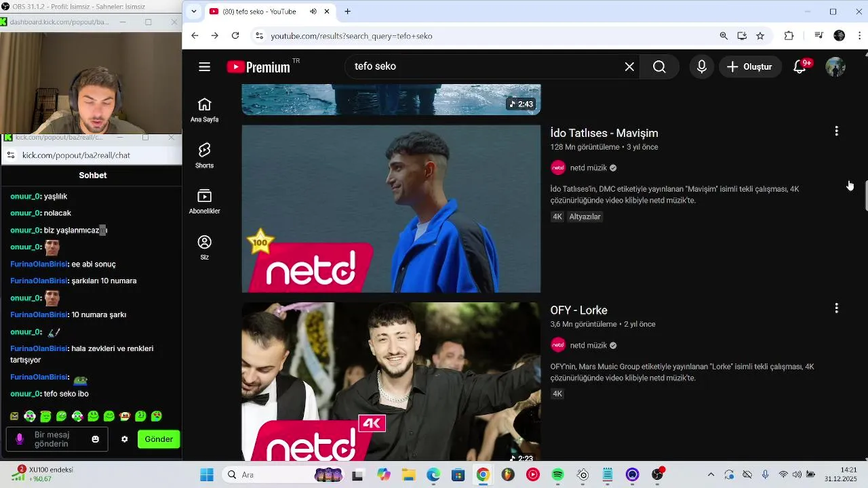The width and height of the screenshot is (868, 488).
Task: Insert the red-faced emote with orange hair
Action: click(125, 416)
